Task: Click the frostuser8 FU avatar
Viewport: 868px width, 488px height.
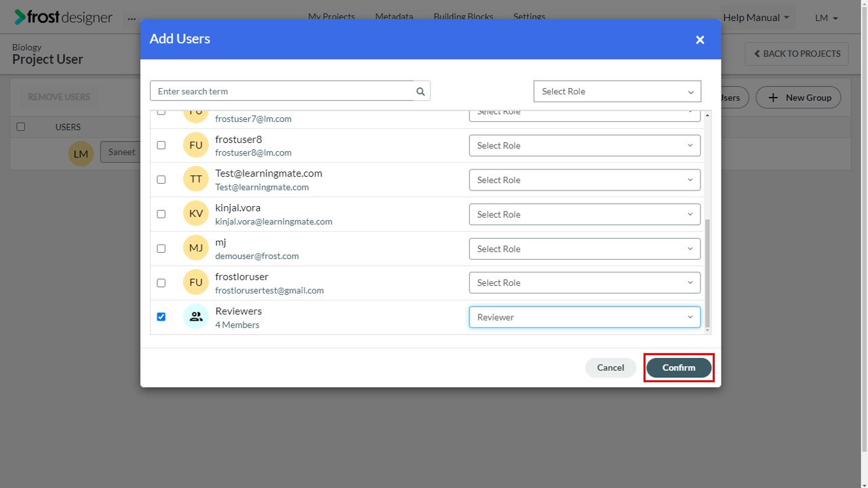Action: click(x=196, y=145)
